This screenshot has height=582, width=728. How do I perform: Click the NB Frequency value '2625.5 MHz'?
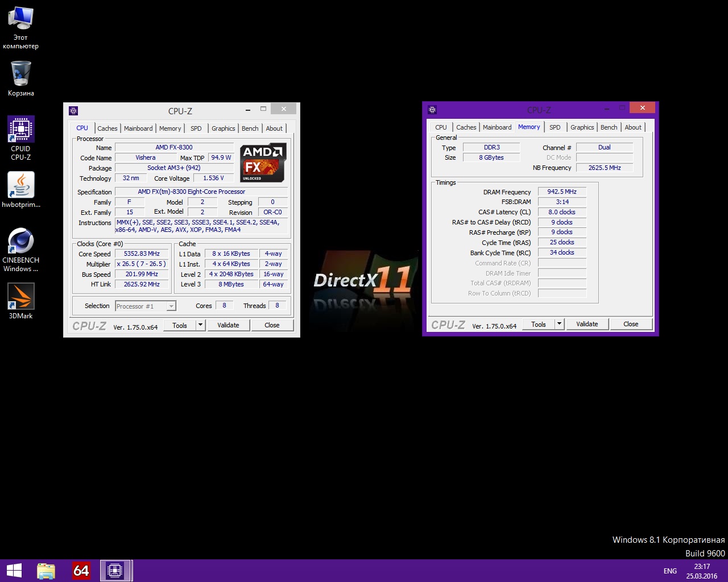tap(605, 168)
